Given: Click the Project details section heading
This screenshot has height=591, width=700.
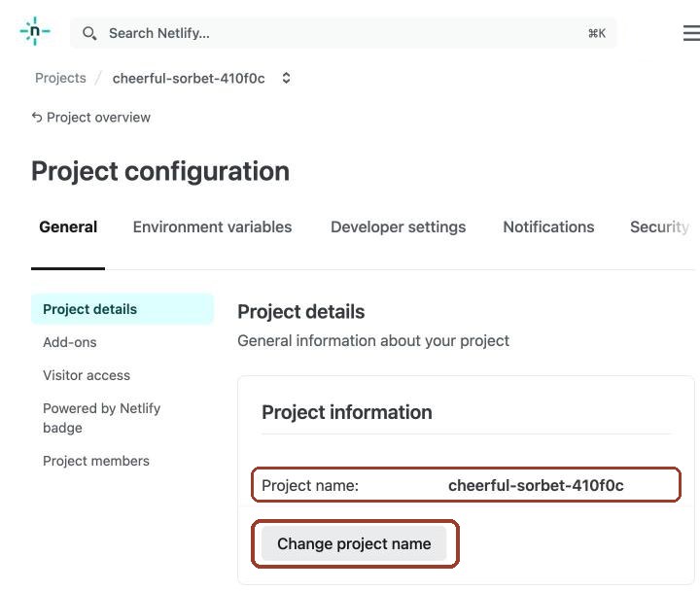Looking at the screenshot, I should pos(300,312).
